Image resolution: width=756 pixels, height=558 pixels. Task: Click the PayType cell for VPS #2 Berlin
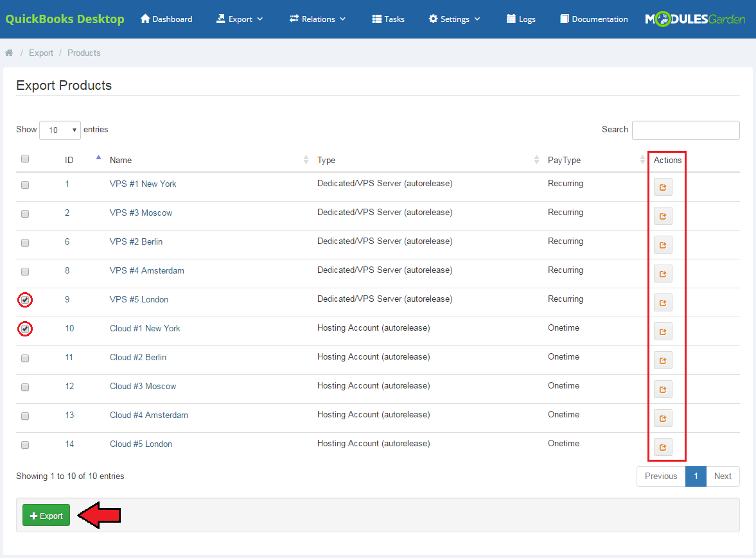[x=565, y=241]
